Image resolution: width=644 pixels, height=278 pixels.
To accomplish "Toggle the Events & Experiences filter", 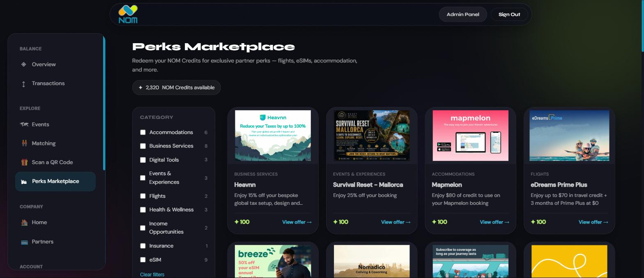I will click(x=143, y=178).
